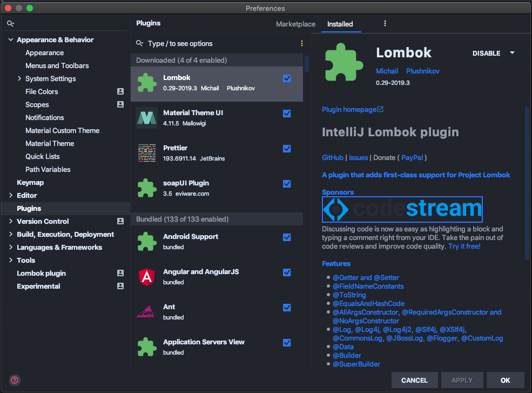This screenshot has width=532, height=393.
Task: Click the plugin list scrollbar thumb
Action: (307, 64)
